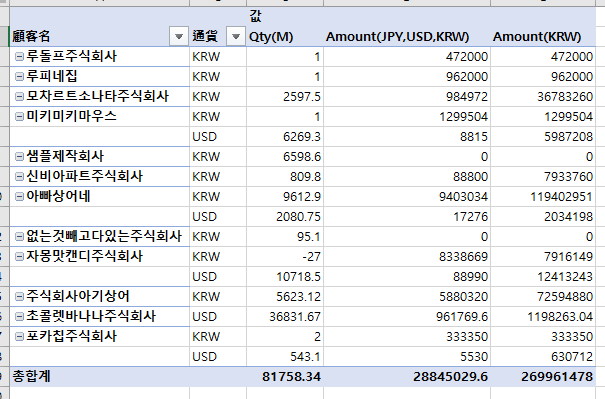This screenshot has height=399, width=605.
Task: Select quantity cell 10718.5
Action: 285,277
